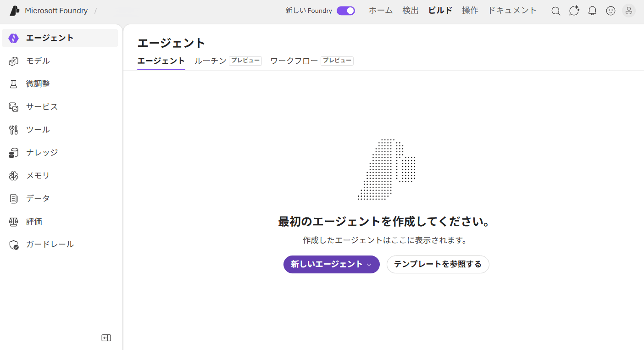Expand the 新しいエージェント dropdown chevron
Screen dimensions: 644x350
369,265
